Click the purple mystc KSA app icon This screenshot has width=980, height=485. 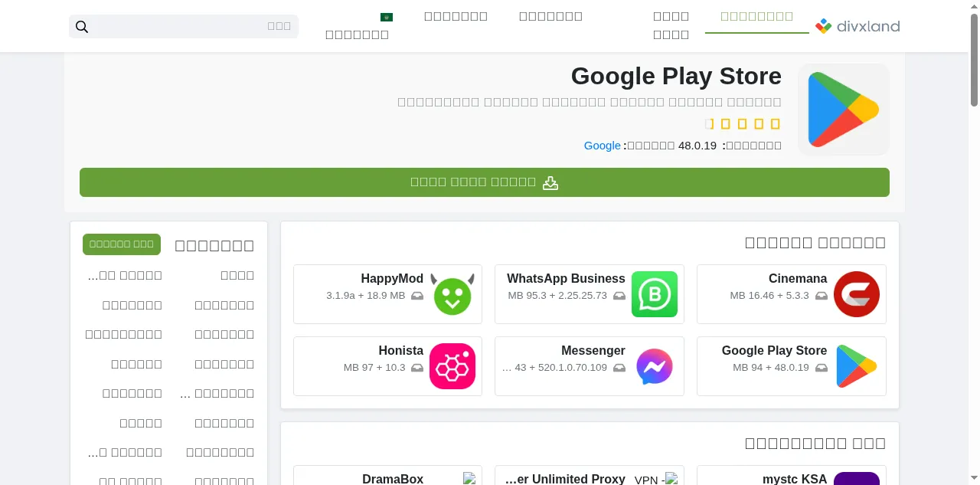857,479
